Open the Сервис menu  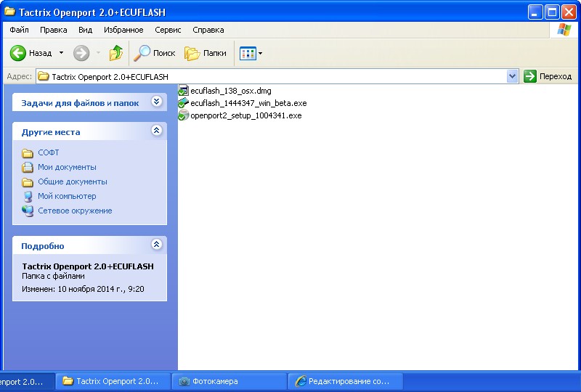pos(168,30)
